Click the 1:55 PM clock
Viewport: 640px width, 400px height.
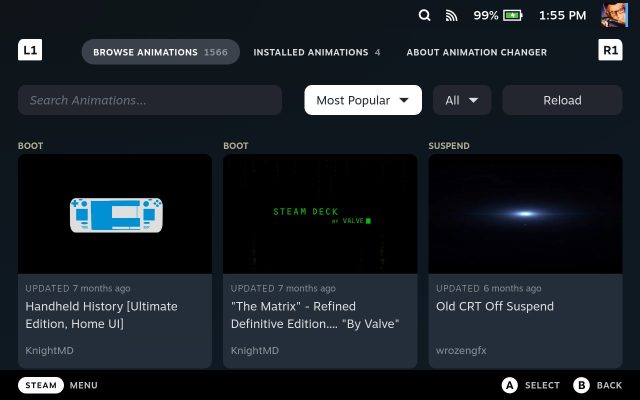pyautogui.click(x=561, y=16)
